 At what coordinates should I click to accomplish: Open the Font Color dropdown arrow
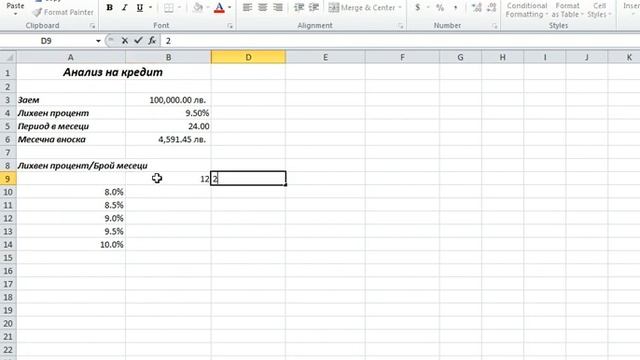(229, 7)
